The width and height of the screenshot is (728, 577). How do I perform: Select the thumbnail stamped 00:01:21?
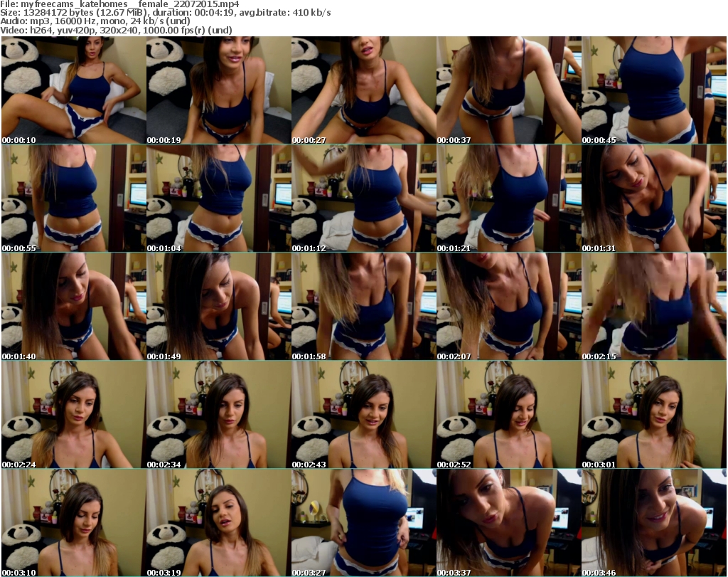click(x=509, y=198)
